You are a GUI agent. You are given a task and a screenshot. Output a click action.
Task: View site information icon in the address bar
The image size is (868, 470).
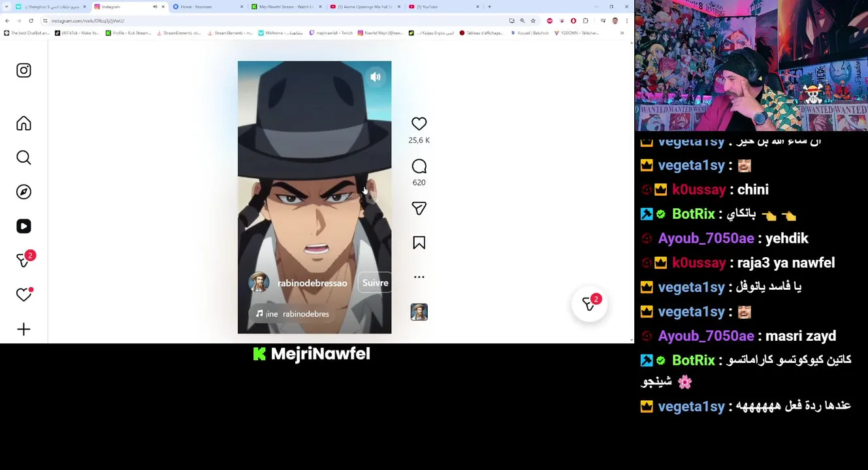click(x=46, y=21)
